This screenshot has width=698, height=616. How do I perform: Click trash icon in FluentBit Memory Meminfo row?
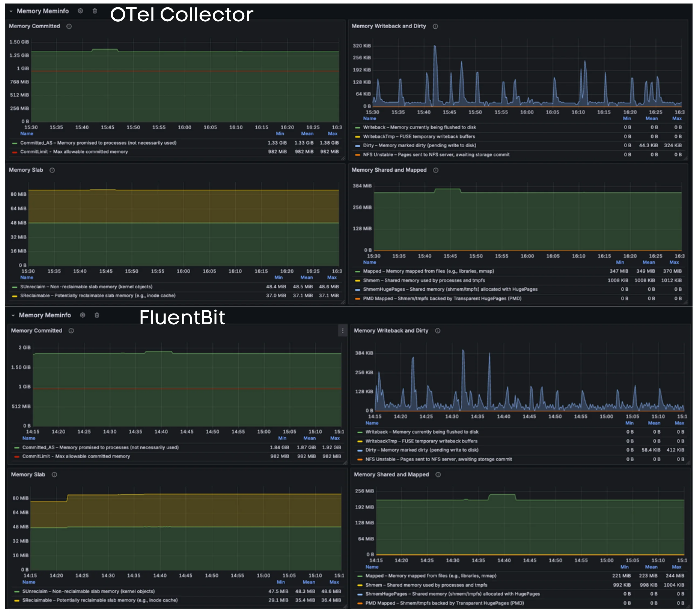pyautogui.click(x=97, y=315)
